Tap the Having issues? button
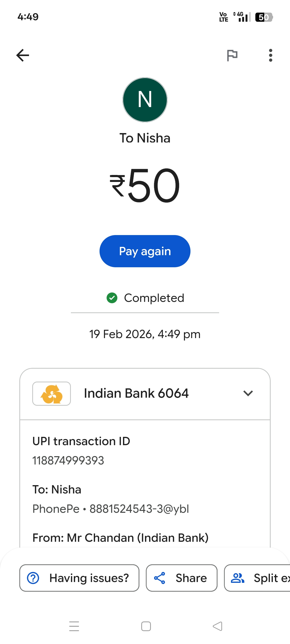Image resolution: width=290 pixels, height=644 pixels. click(x=79, y=578)
